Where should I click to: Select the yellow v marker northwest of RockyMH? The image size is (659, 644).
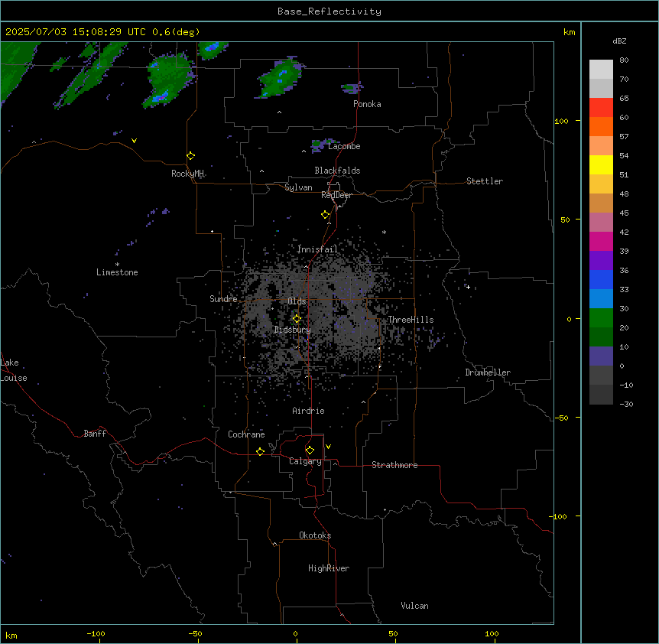click(134, 141)
